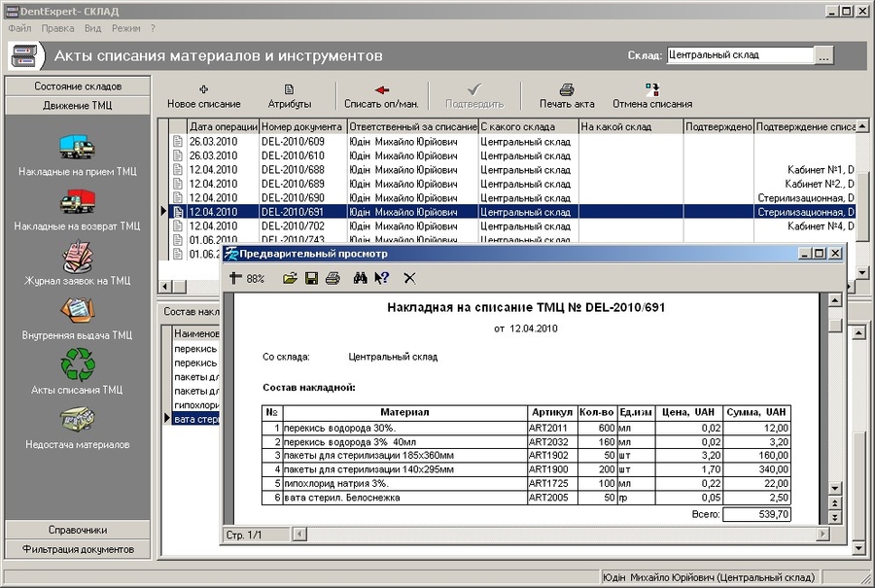Select the Состояние складов sidebar button
The width and height of the screenshot is (875, 588).
pyautogui.click(x=78, y=86)
